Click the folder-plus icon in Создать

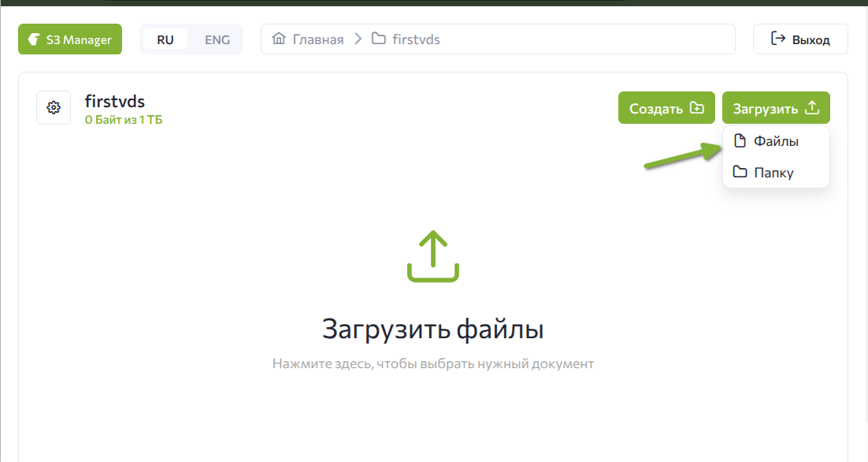tap(696, 108)
